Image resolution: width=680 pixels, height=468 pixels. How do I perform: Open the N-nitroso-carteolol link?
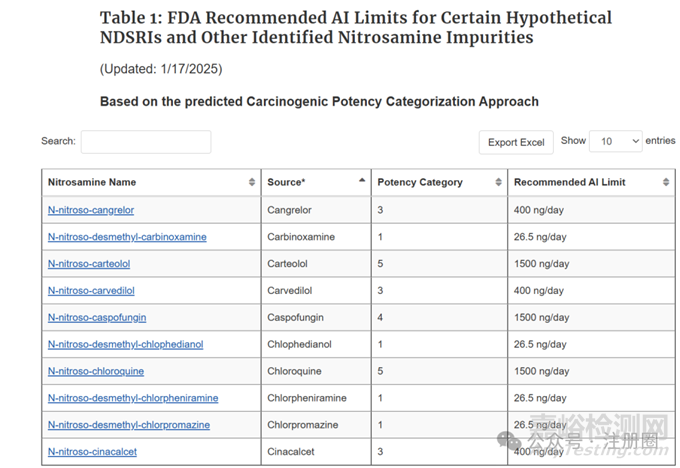click(89, 264)
